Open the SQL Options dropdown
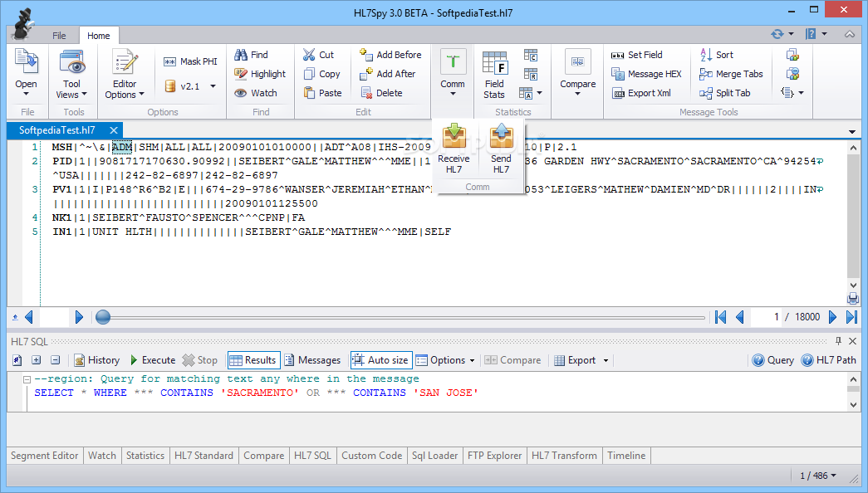868x493 pixels. 445,360
